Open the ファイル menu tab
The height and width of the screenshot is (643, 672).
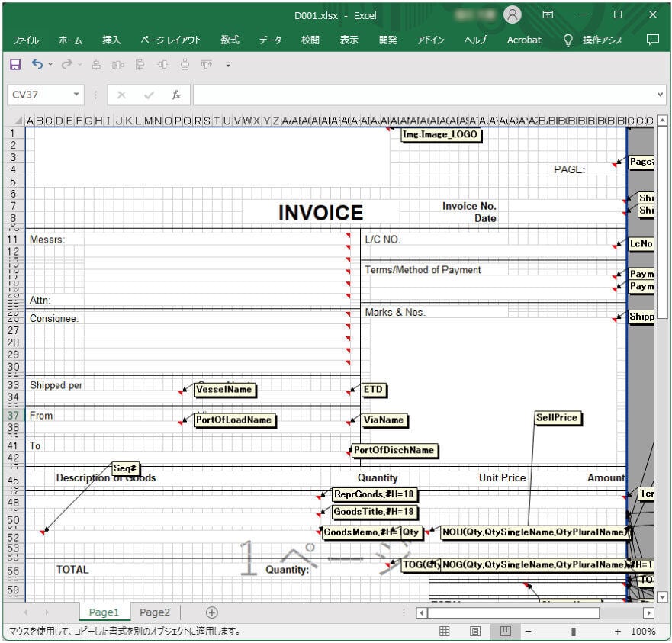coord(25,40)
